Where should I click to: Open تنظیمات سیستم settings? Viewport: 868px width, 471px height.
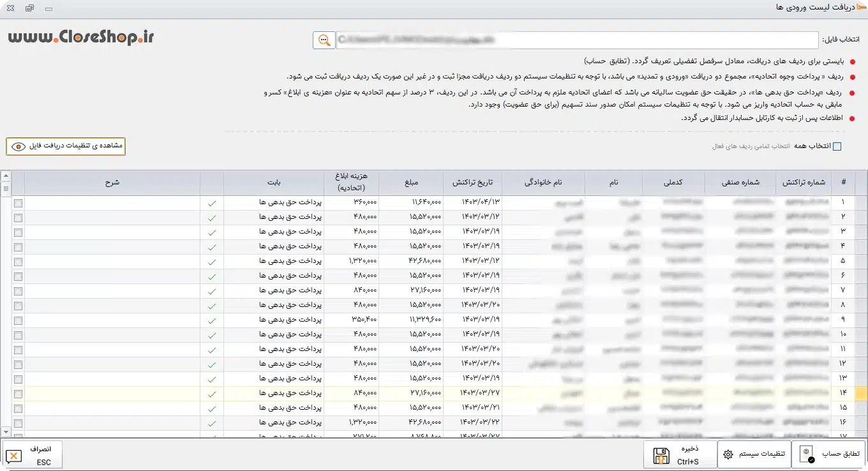click(x=754, y=454)
